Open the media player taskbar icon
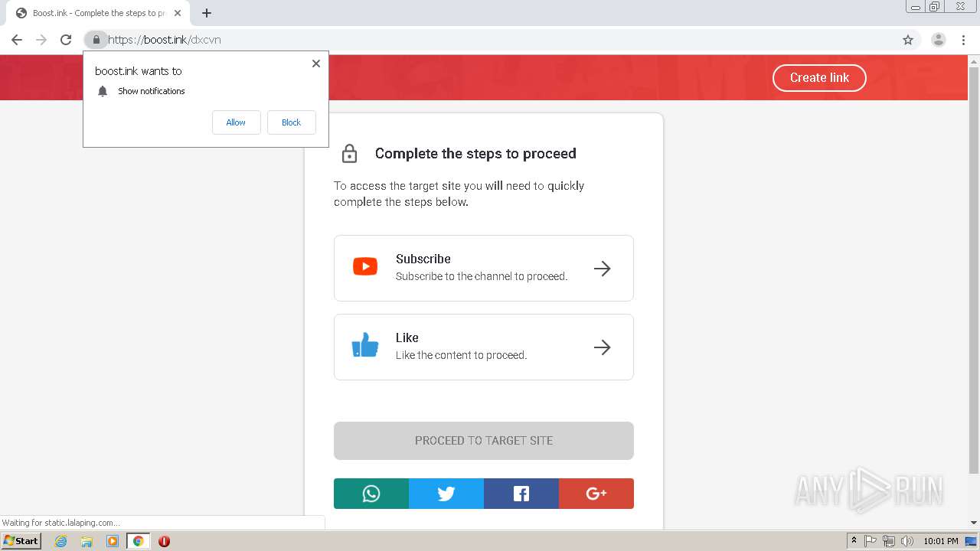This screenshot has height=551, width=980. [113, 541]
